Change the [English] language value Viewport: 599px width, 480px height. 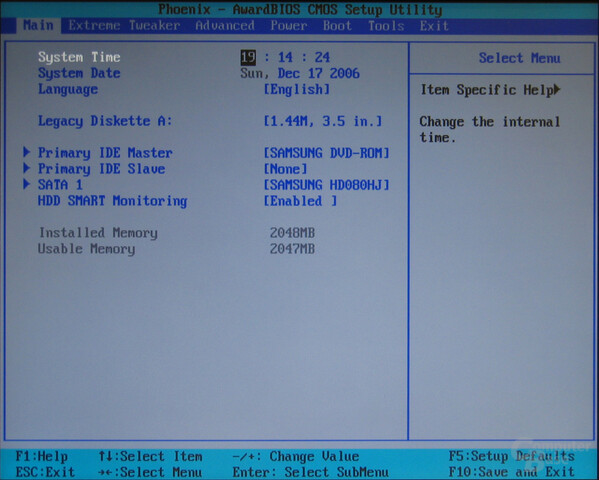(x=297, y=89)
